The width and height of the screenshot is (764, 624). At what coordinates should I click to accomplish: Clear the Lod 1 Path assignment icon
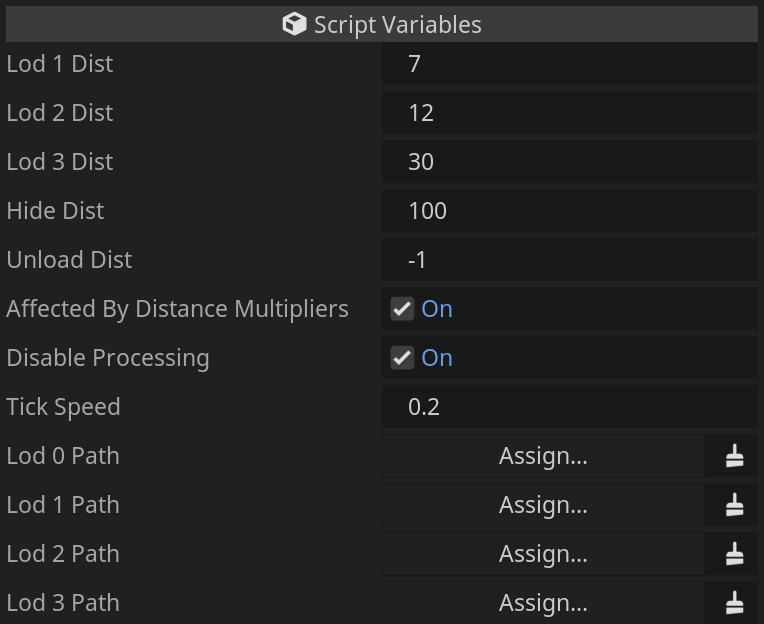pos(735,506)
